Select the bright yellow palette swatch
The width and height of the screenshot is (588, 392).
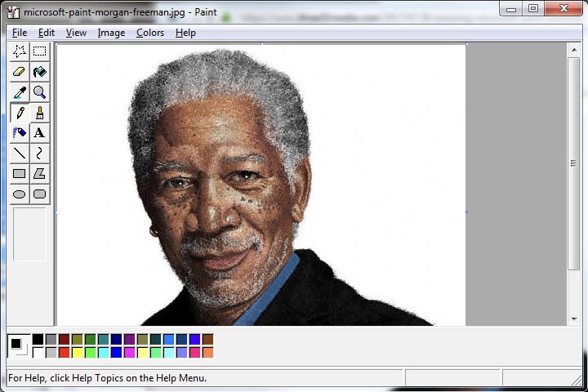pyautogui.click(x=78, y=353)
